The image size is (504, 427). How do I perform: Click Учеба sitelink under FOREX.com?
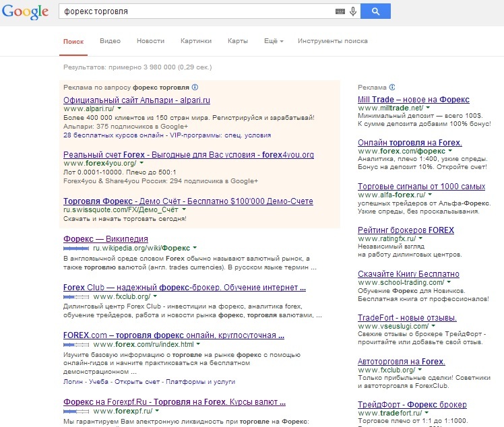pos(98,382)
